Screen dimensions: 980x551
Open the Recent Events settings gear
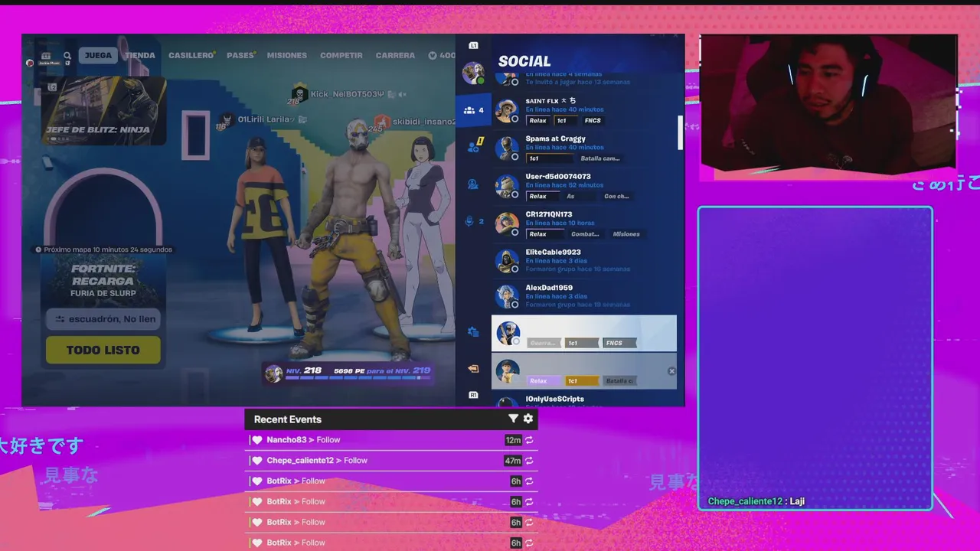(528, 419)
